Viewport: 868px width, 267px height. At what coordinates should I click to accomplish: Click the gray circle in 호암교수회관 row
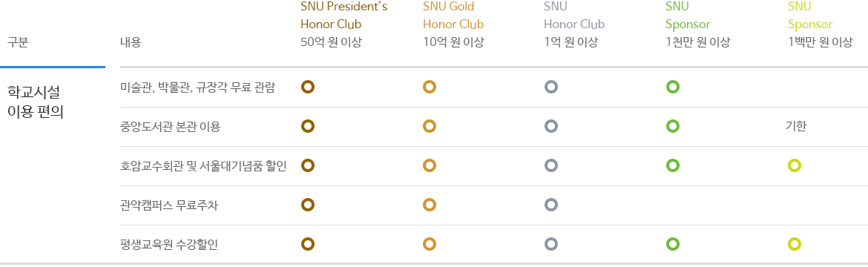550,165
